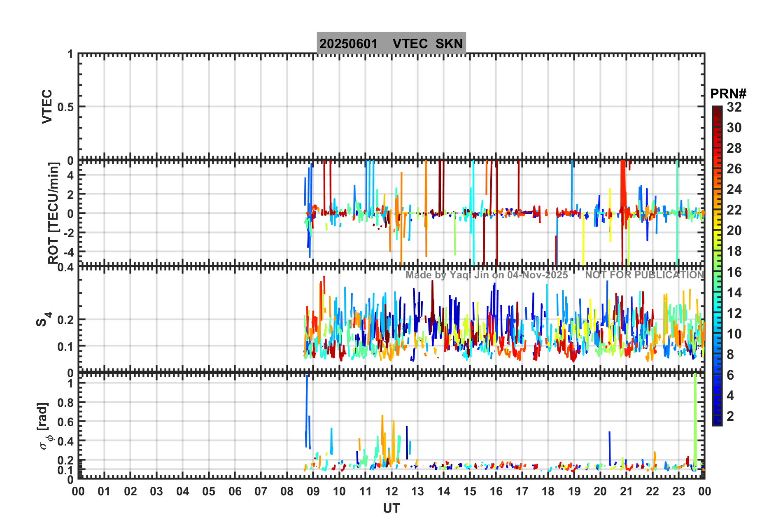Click x-axis tick label 09
The image size is (783, 532).
tap(313, 491)
